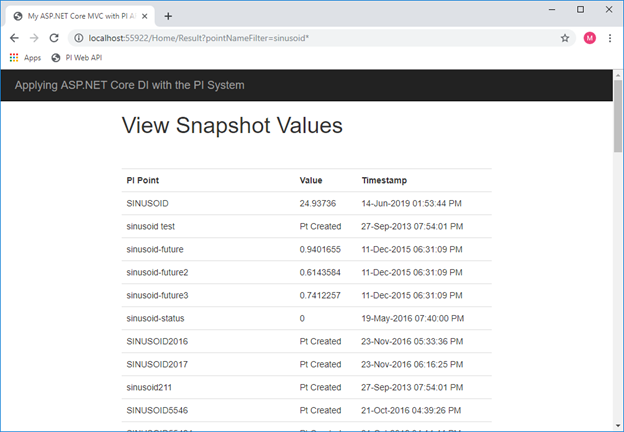The width and height of the screenshot is (624, 432).
Task: Open the Chrome three-dot menu
Action: (x=609, y=38)
